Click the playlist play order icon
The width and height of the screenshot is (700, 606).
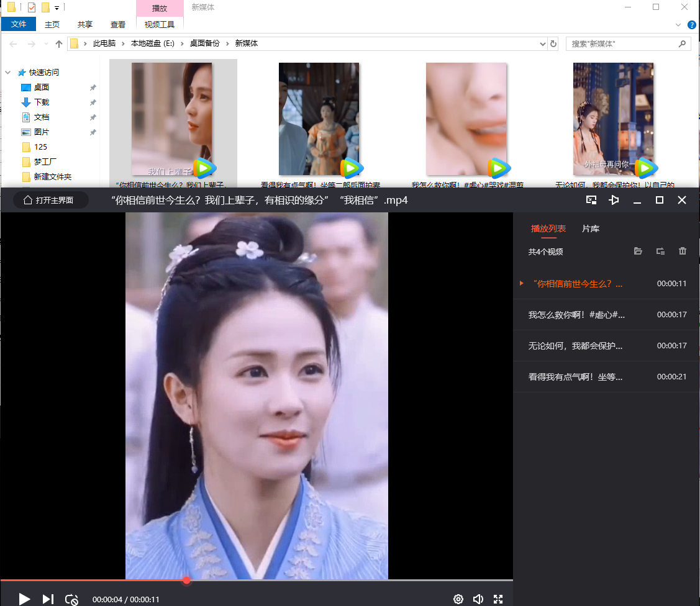pyautogui.click(x=660, y=251)
